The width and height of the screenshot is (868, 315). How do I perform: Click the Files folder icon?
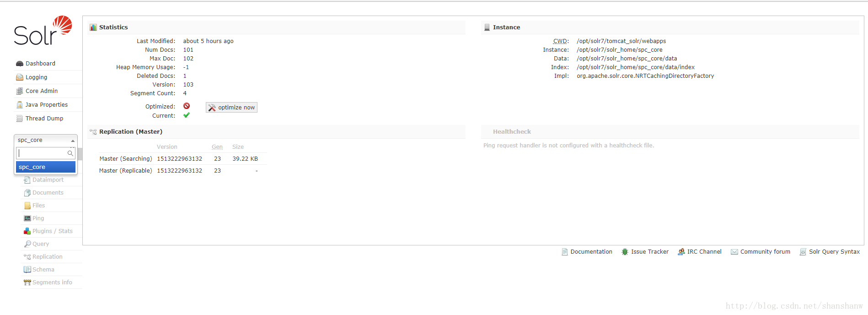click(x=27, y=206)
